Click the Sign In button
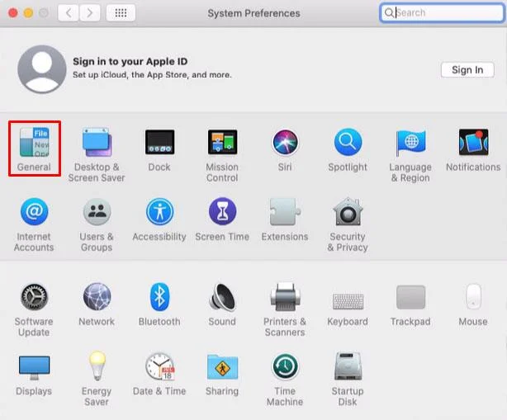507x420 pixels. (467, 70)
